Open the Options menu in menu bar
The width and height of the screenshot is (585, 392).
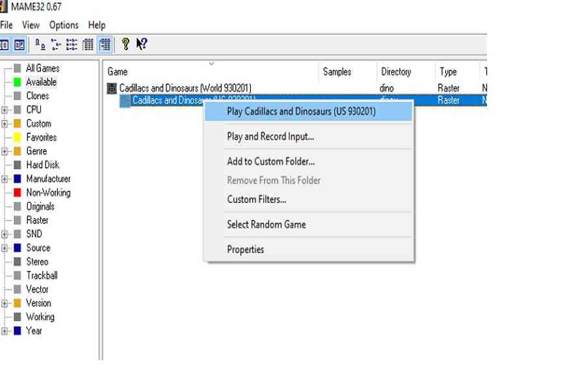(x=64, y=25)
